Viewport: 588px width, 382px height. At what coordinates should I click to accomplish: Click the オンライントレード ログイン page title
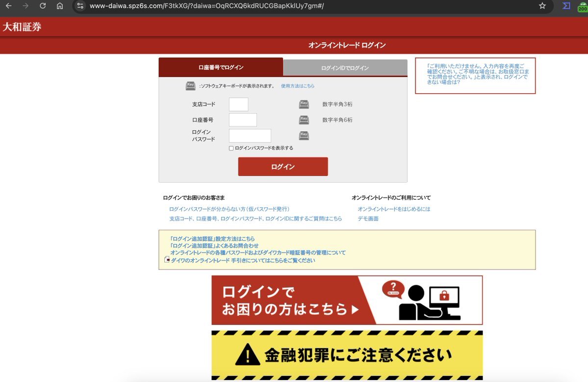347,45
